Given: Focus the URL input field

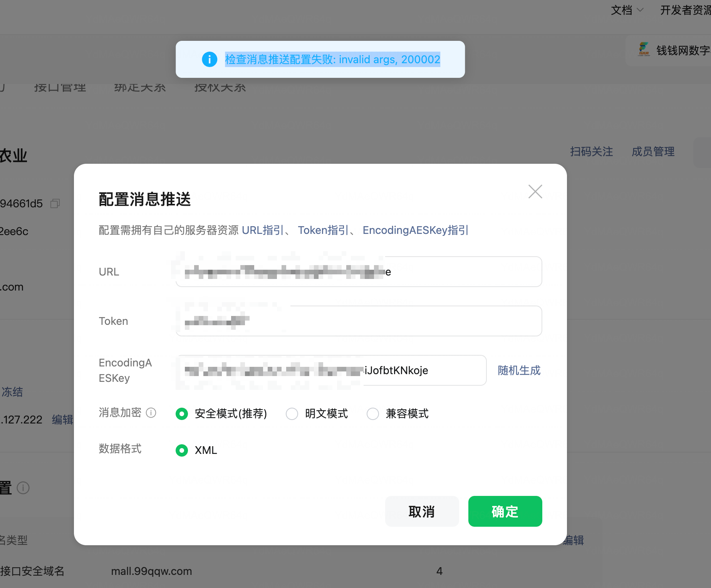Looking at the screenshot, I should coord(359,272).
